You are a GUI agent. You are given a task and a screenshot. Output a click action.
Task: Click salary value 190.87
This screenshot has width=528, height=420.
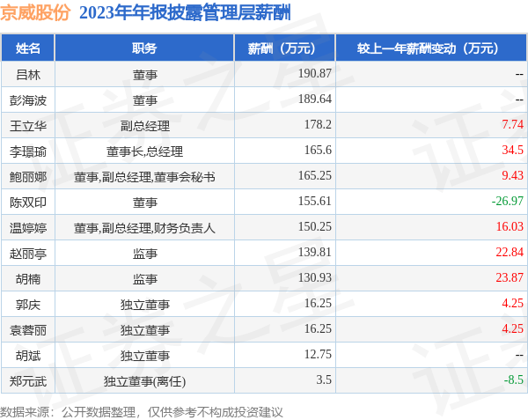click(x=315, y=73)
